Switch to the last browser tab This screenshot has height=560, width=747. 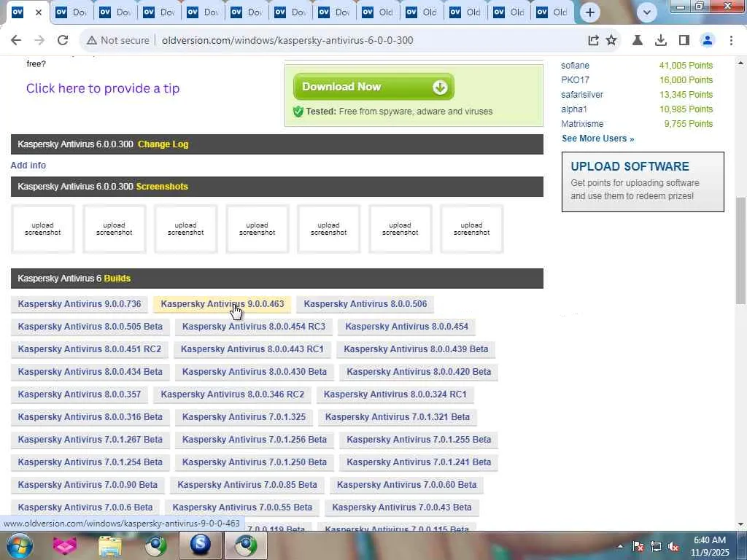[553, 12]
